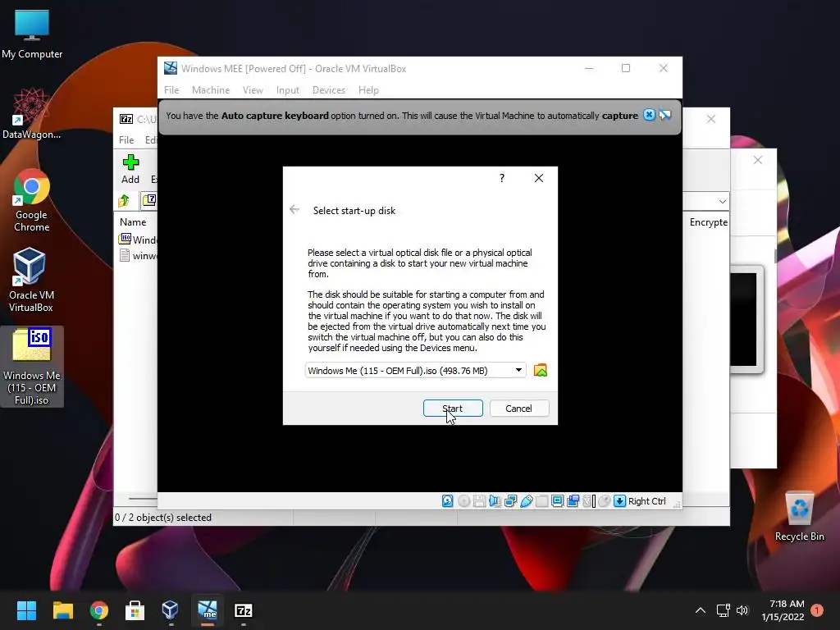
Task: Click the keyboard capture host key icon
Action: [619, 501]
